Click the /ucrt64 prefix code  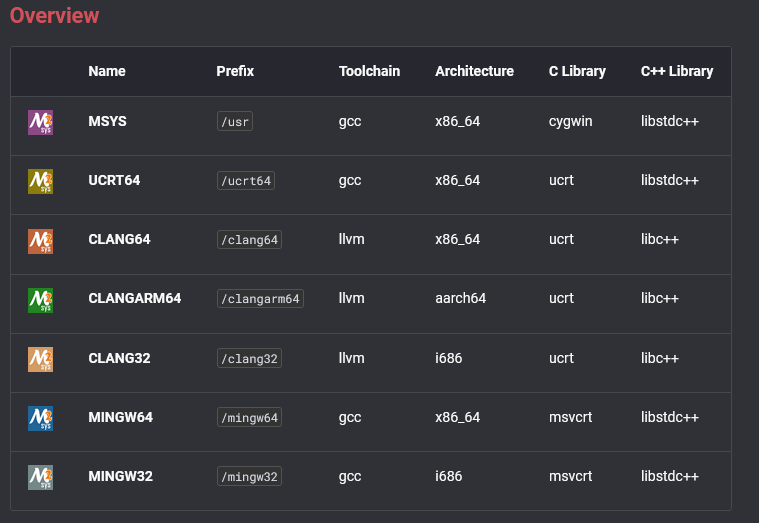[246, 181]
